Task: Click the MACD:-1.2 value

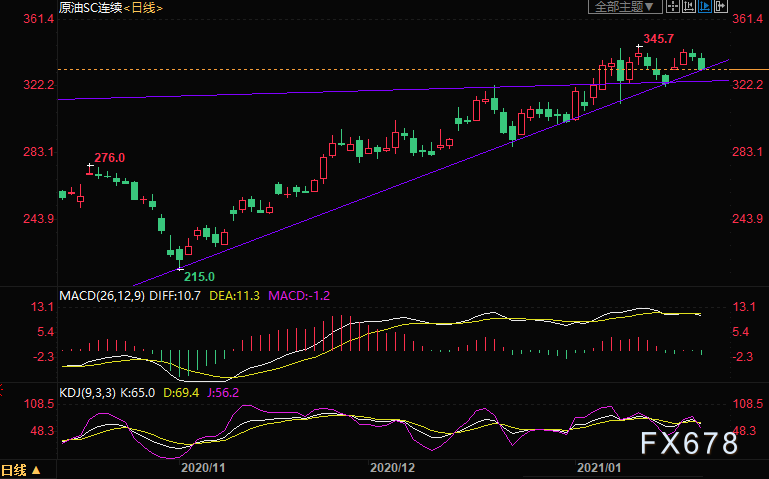Action: [x=299, y=296]
